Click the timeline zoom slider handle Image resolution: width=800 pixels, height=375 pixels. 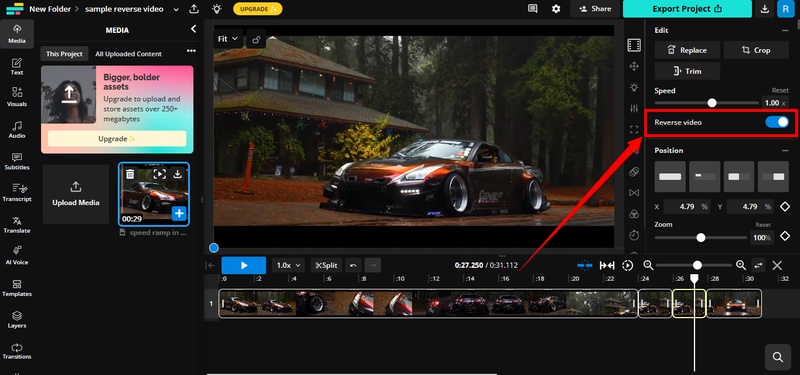pyautogui.click(x=697, y=265)
